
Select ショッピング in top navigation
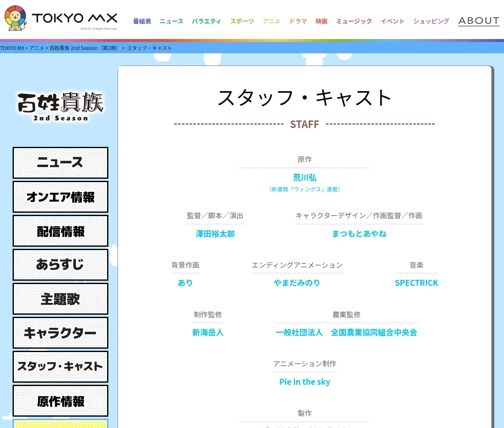point(431,21)
